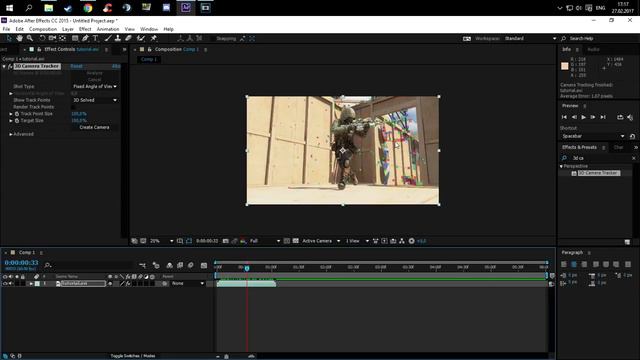Viewport: 640px width, 360px height.
Task: Open the Effect menu
Action: 85,29
